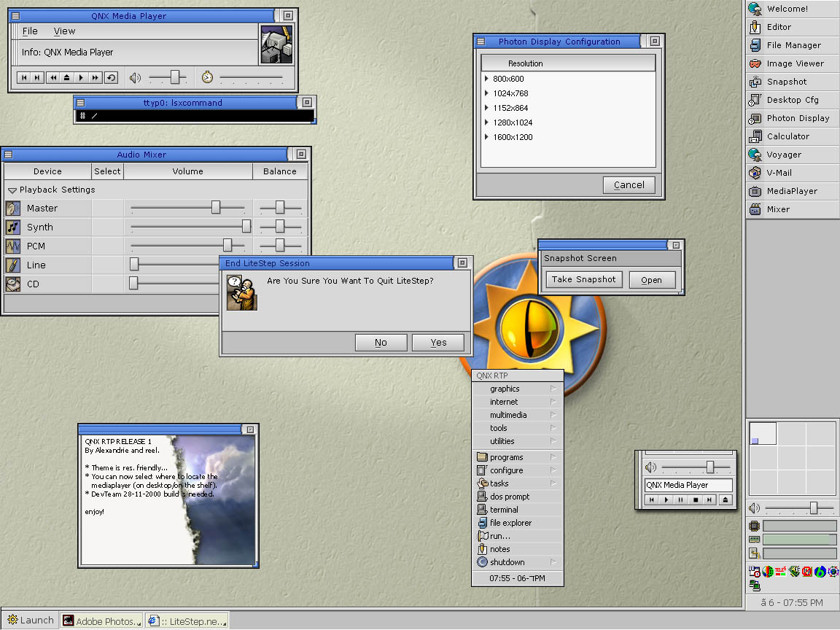The image size is (840, 630).
Task: Expand the 800x600 resolution entry
Action: (x=486, y=79)
